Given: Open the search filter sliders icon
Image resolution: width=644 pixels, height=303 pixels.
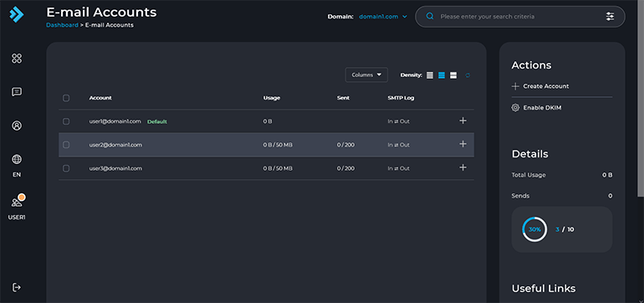Looking at the screenshot, I should pyautogui.click(x=610, y=17).
